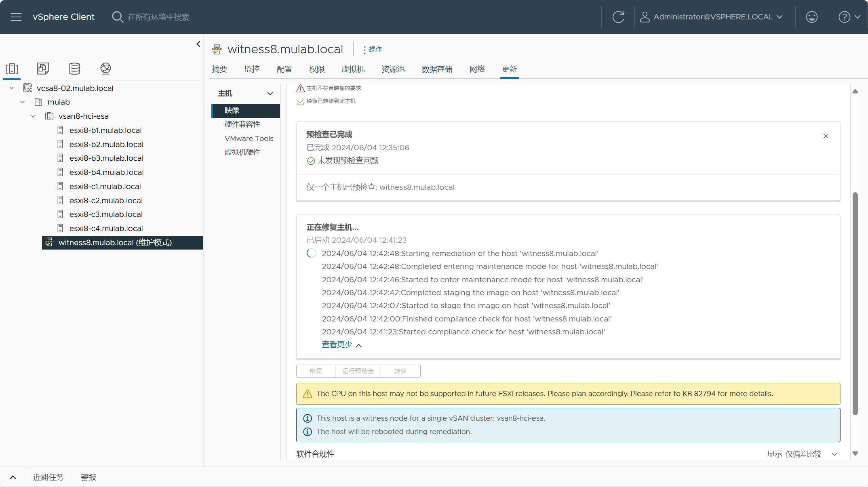
Task: Open the 网络 tab
Action: 477,69
